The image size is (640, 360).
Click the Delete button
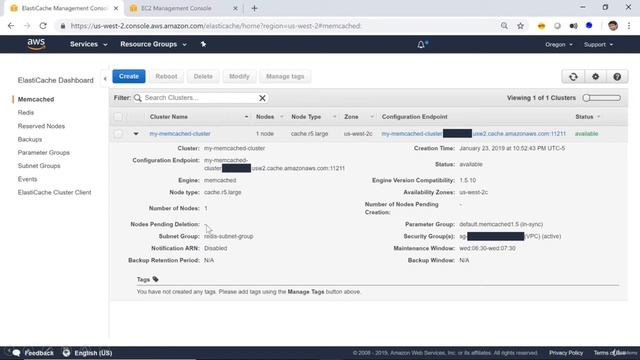(203, 76)
